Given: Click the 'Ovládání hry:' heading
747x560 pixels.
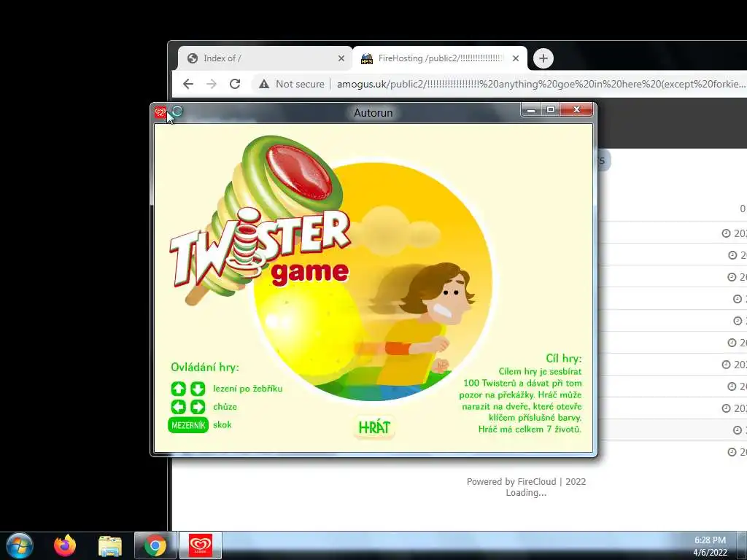Looking at the screenshot, I should [x=205, y=367].
